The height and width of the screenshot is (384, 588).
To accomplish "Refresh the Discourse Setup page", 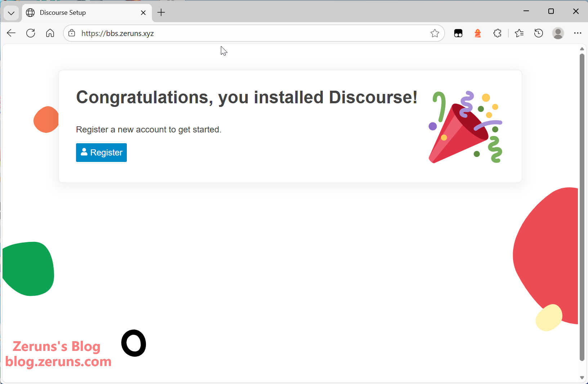I will point(31,33).
